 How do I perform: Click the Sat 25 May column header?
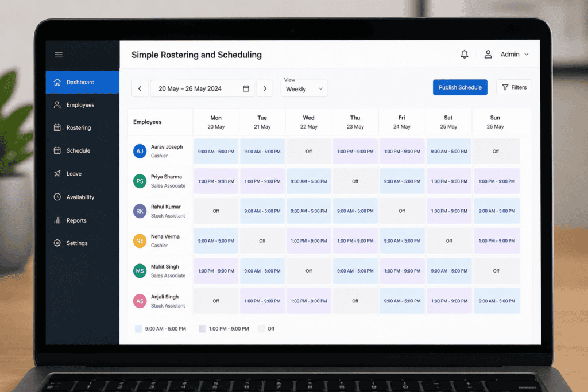(x=448, y=122)
